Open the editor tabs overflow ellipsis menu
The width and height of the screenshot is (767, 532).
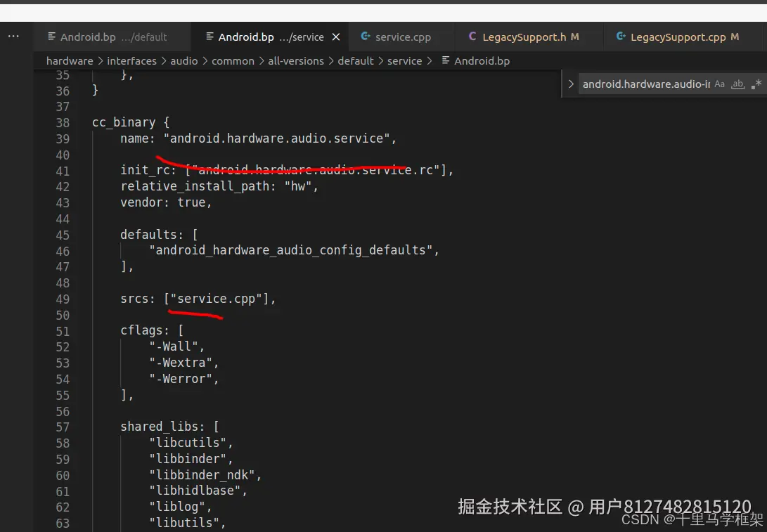click(x=13, y=36)
